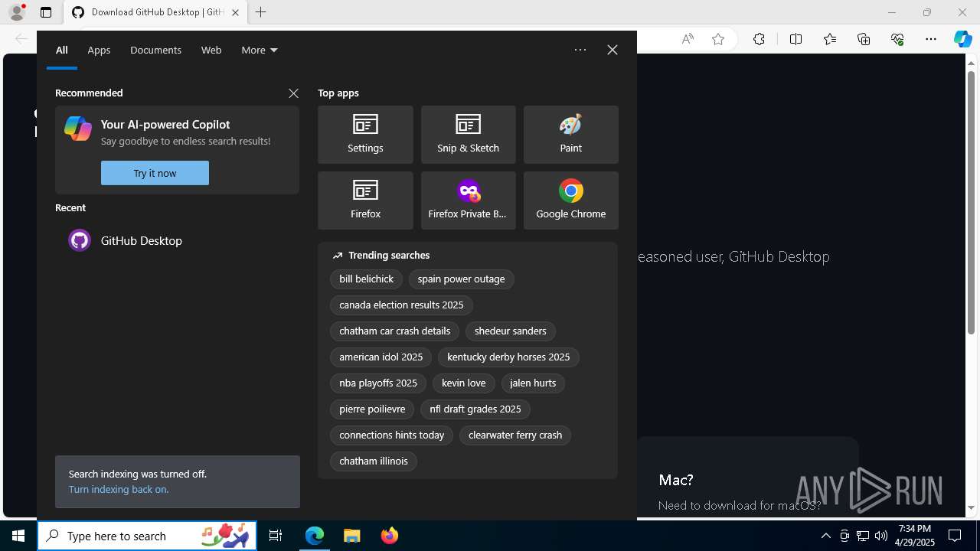Click Edge scrollbar down arrow
The width and height of the screenshot is (980, 551).
pos(971,507)
